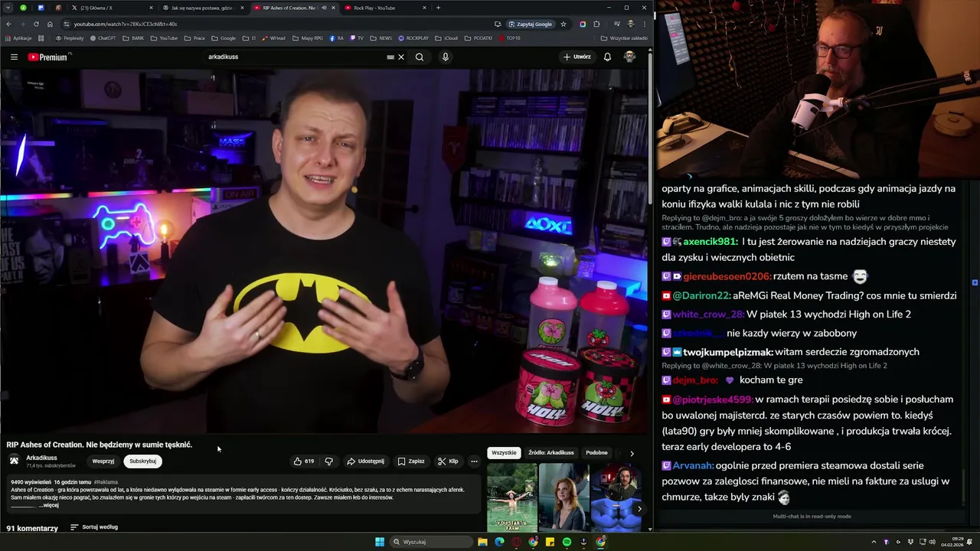This screenshot has width=980, height=551.
Task: Show hidden system tray icons chevron
Action: 874,542
